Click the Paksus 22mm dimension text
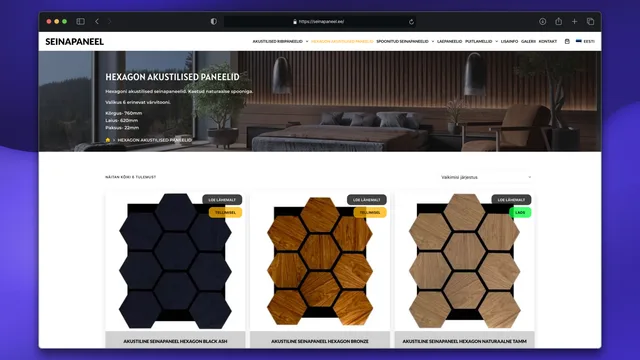Screen dimensions: 640x360 pos(122,128)
